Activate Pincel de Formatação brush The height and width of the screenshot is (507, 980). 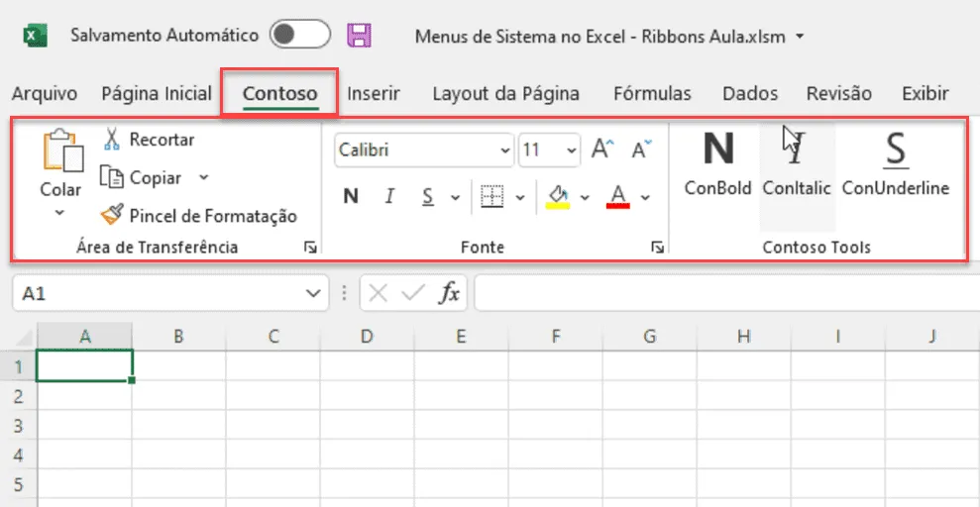(x=113, y=216)
